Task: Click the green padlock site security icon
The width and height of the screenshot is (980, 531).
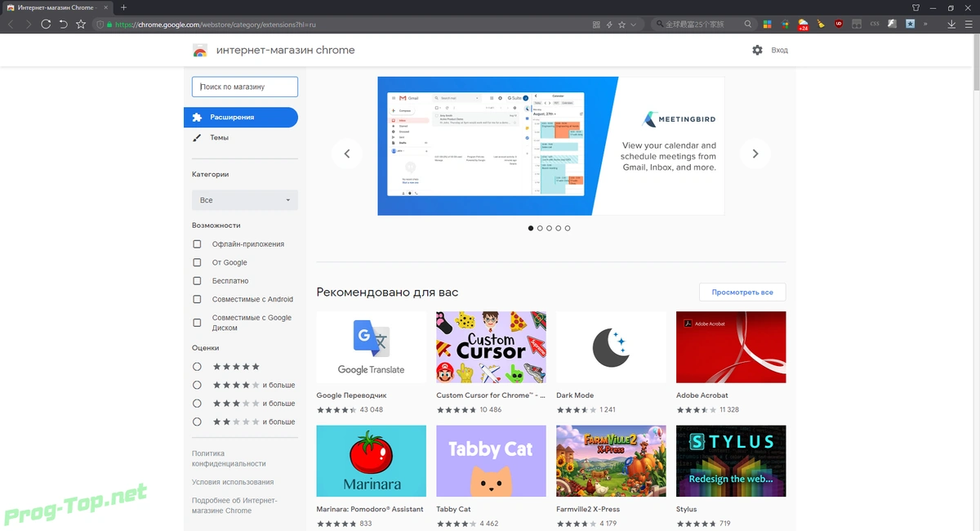Action: (x=109, y=25)
